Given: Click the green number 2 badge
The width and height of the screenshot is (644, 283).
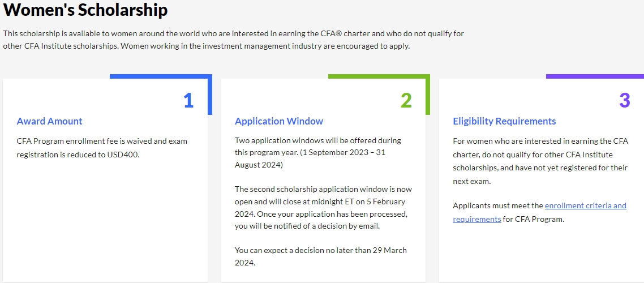Looking at the screenshot, I should click(406, 100).
